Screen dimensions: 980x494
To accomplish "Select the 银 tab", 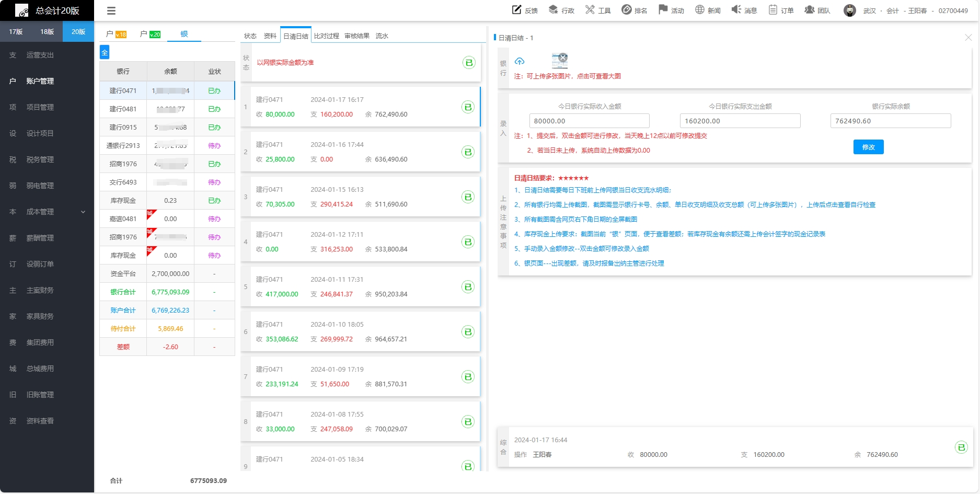I will point(184,34).
